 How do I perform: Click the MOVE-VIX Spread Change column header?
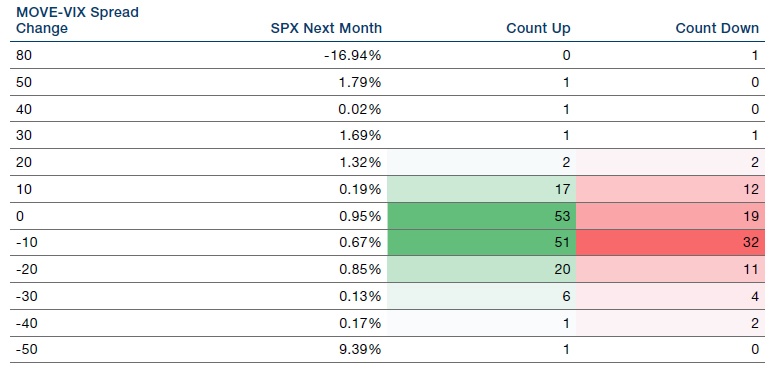tap(77, 20)
